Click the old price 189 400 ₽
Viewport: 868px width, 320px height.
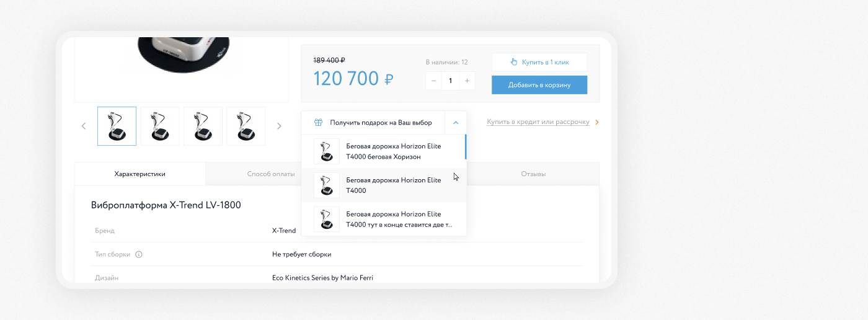point(329,60)
